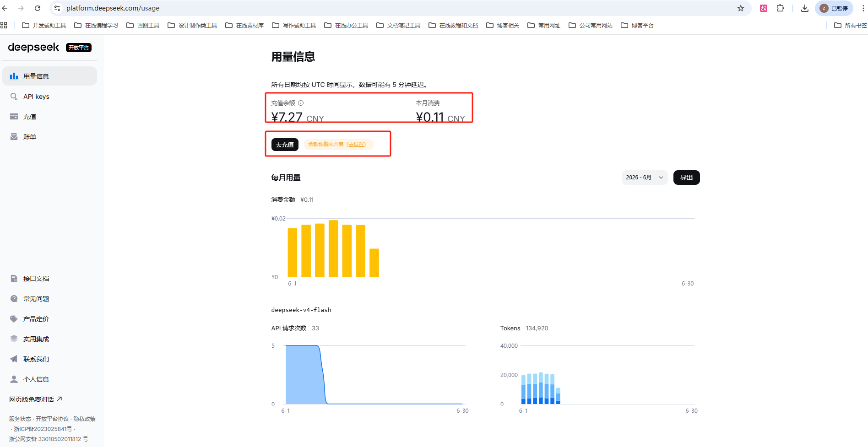
Task: Click the 产品定价 price tag icon
Action: (x=14, y=319)
